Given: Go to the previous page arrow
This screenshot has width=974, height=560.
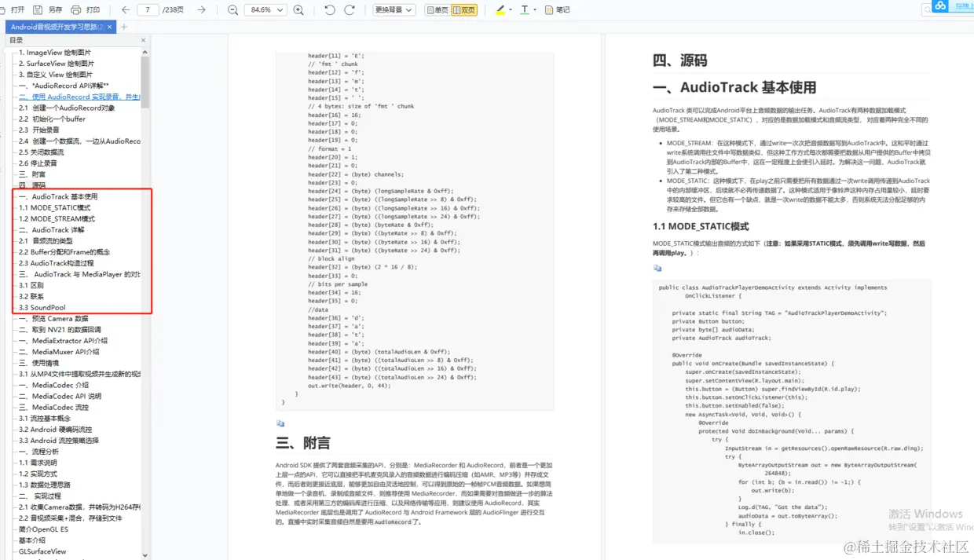Looking at the screenshot, I should (x=126, y=10).
